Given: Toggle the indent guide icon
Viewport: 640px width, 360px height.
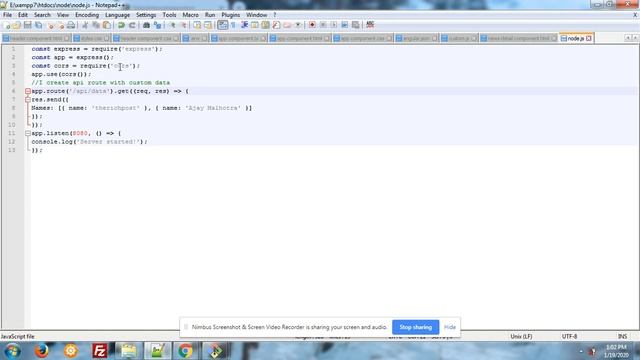Looking at the screenshot, I should (x=244, y=25).
